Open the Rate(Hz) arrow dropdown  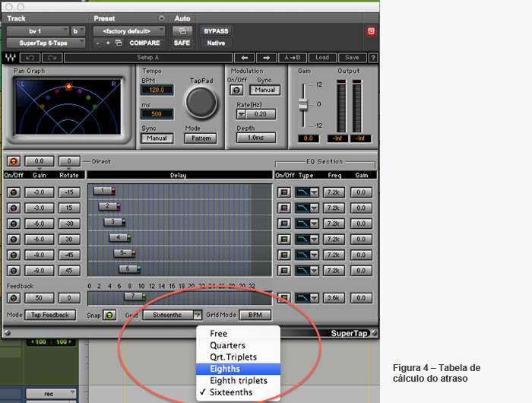click(241, 114)
